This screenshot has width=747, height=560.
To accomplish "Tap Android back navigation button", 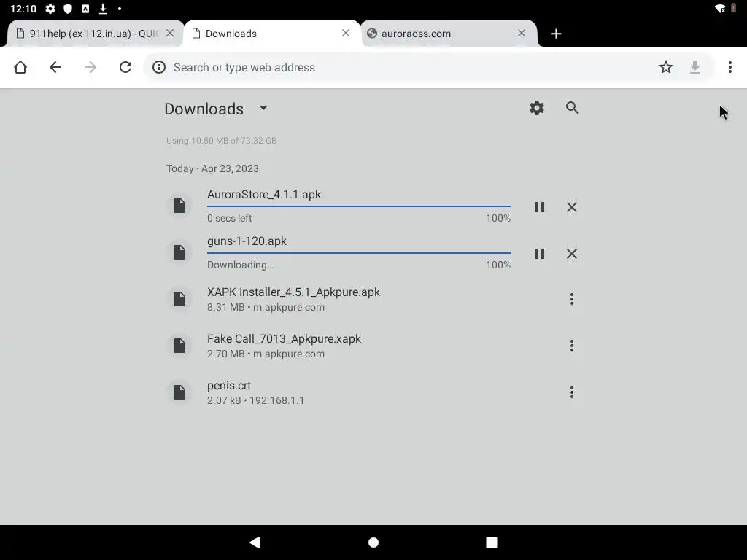I will tap(255, 542).
